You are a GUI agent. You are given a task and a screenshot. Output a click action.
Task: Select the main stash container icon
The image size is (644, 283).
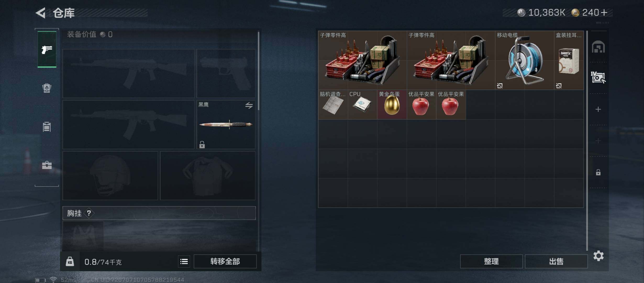[x=598, y=47]
